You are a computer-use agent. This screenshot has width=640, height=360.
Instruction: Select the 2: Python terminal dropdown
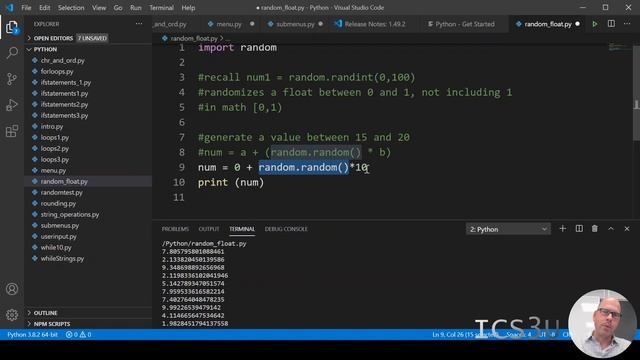(508, 229)
